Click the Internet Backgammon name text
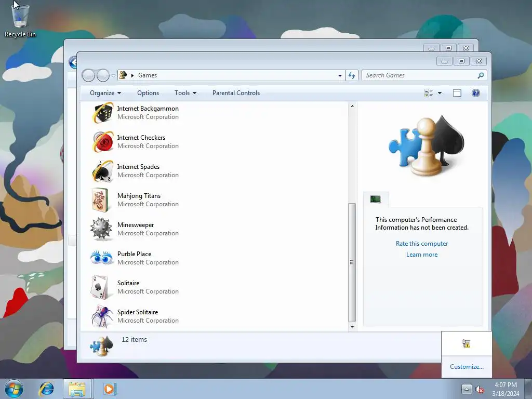The height and width of the screenshot is (399, 532). [x=148, y=109]
